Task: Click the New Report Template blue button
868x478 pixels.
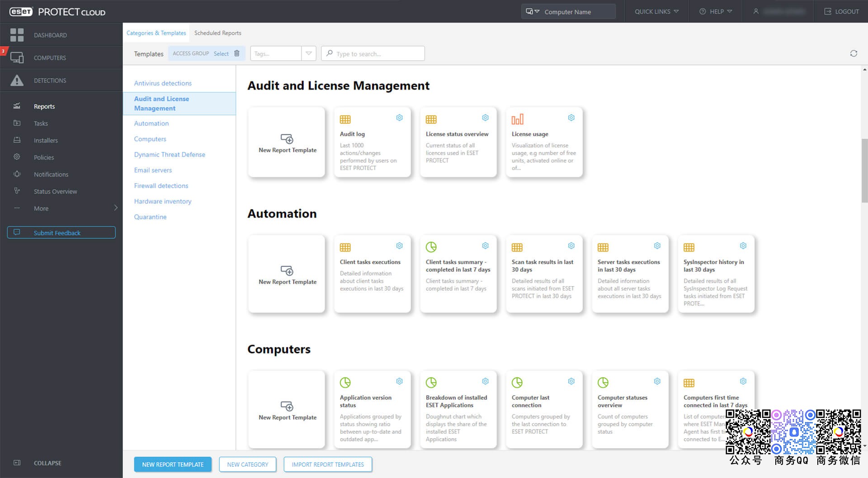Action: pos(173,464)
